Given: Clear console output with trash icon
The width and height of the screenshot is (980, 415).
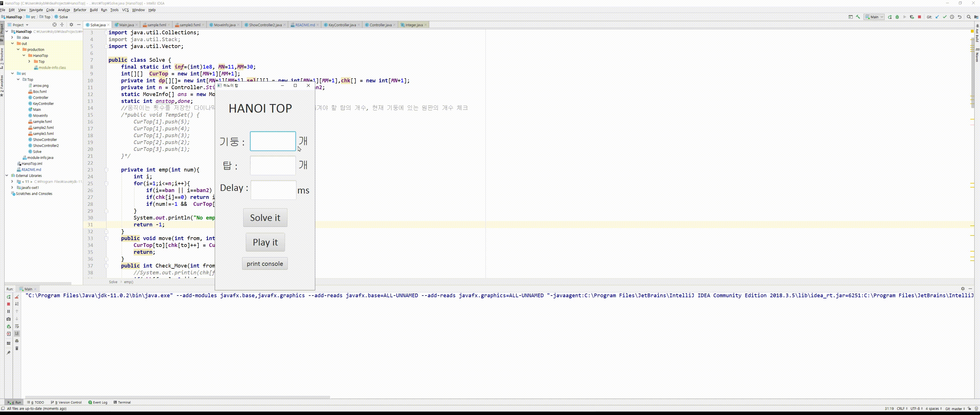Looking at the screenshot, I should (x=17, y=348).
